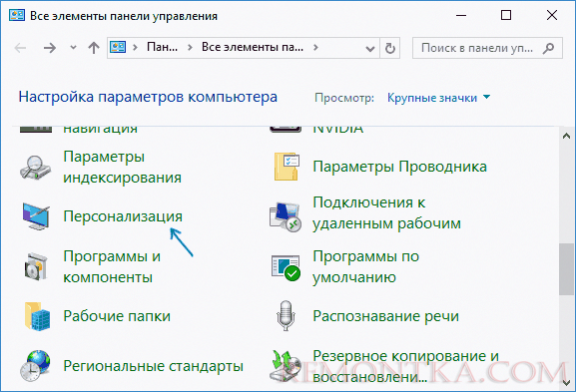Click the scrollbar down arrow

566,382
